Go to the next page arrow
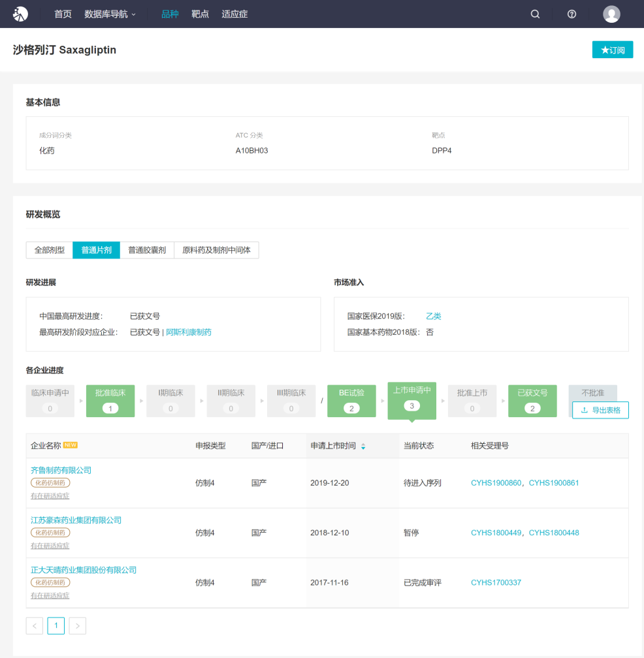Screen dimensions: 644x658 [x=77, y=626]
